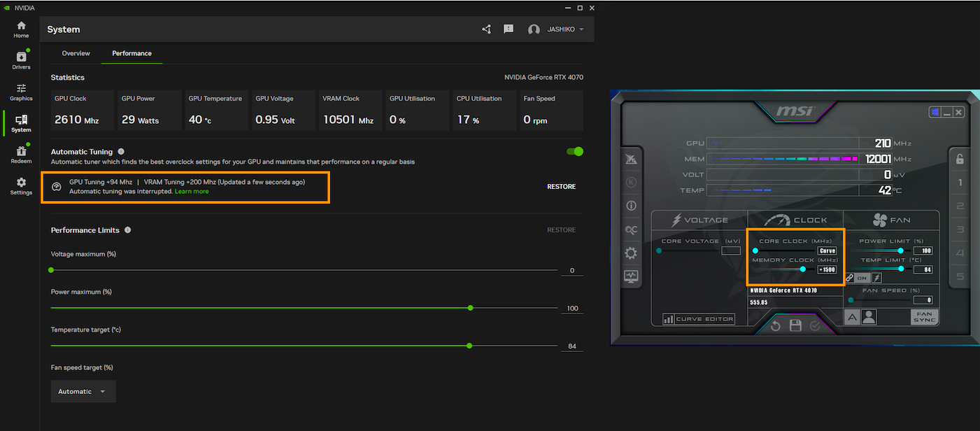This screenshot has height=431, width=980.
Task: Toggle Afterburner auto fan 'A' button
Action: pos(853,317)
